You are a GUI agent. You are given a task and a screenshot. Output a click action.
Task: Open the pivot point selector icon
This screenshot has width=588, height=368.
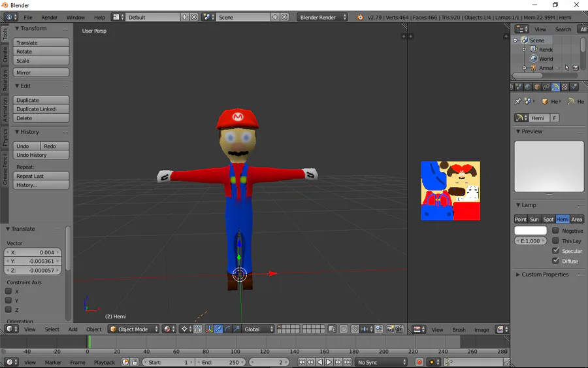186,329
